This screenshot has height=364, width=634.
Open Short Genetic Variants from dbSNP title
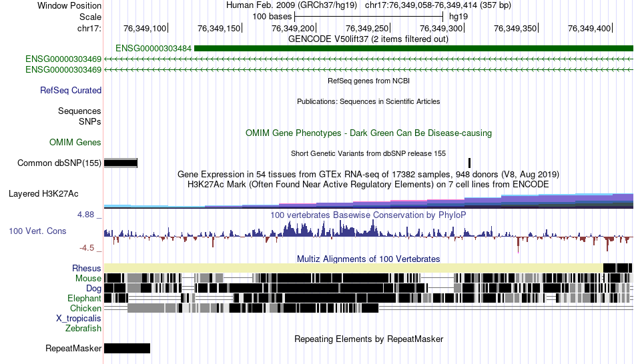[368, 153]
